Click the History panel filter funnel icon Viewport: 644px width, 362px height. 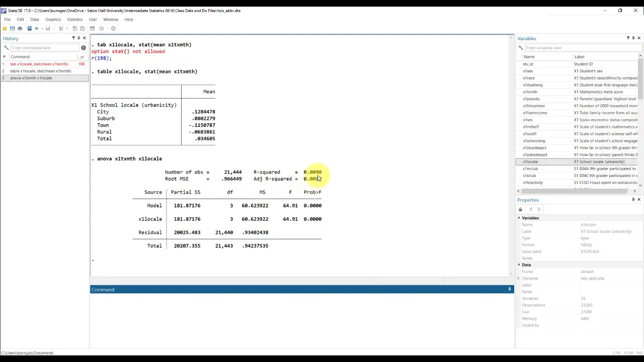(x=73, y=38)
